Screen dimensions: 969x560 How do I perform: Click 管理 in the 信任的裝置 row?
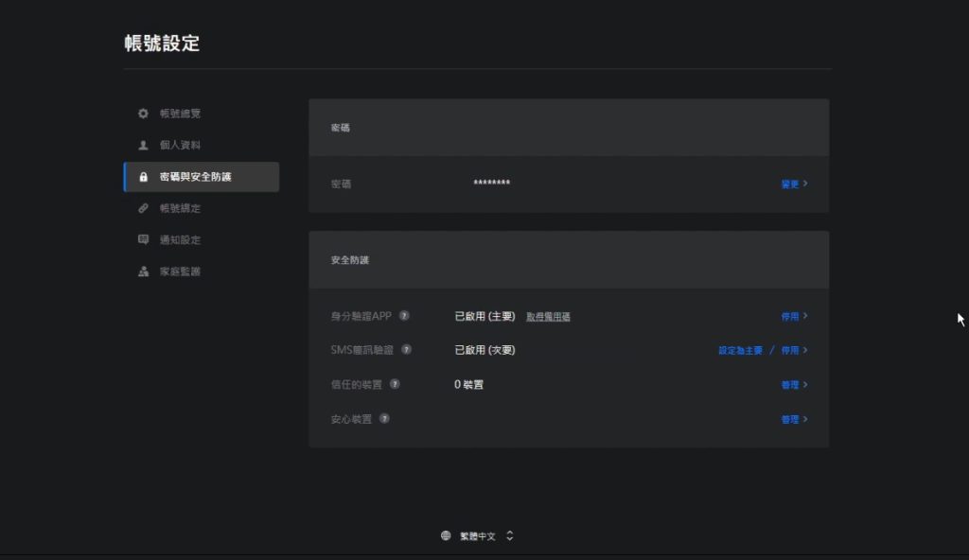coord(794,385)
